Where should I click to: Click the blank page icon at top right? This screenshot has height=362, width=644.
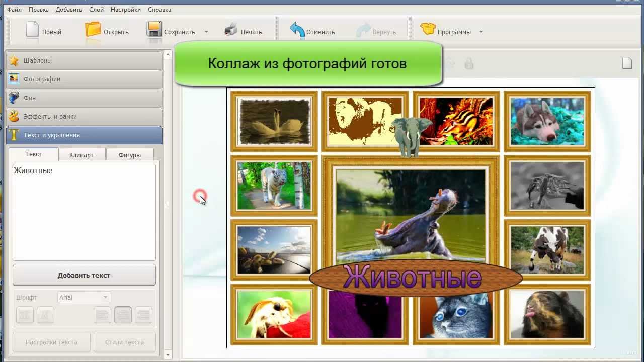point(627,63)
